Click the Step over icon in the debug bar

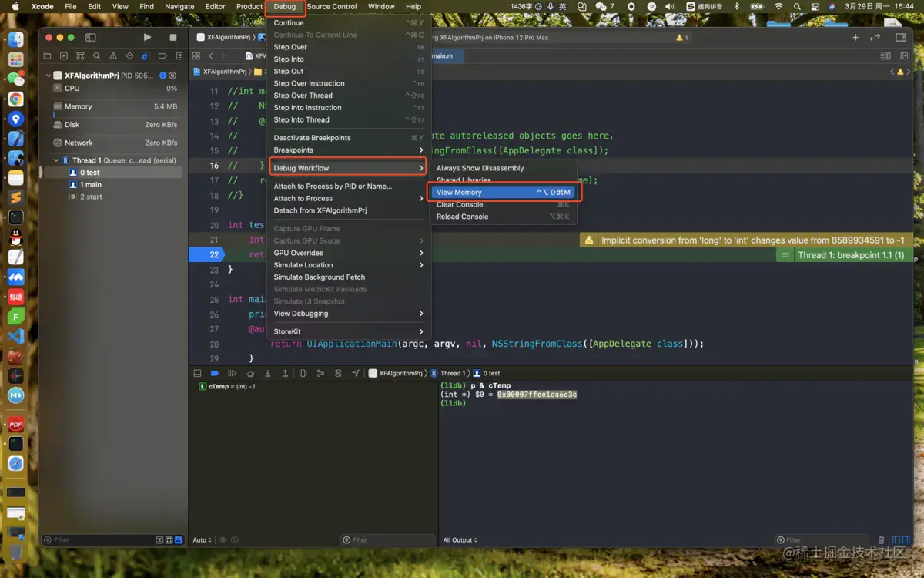[x=250, y=373]
